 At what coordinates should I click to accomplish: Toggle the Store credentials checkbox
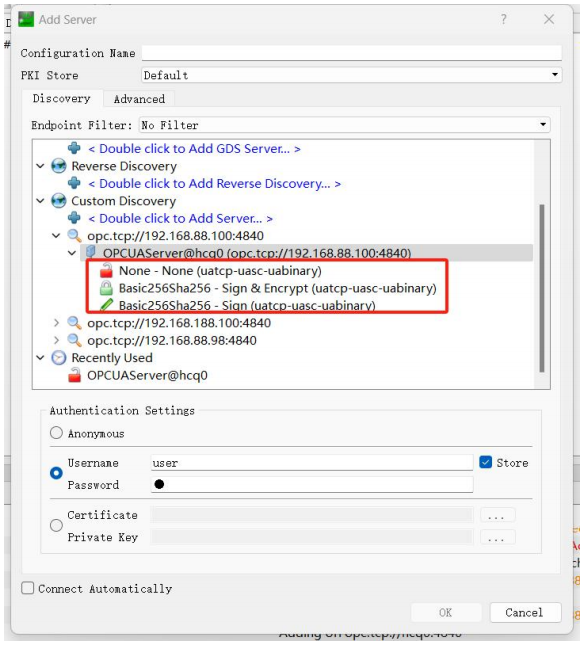click(x=486, y=462)
